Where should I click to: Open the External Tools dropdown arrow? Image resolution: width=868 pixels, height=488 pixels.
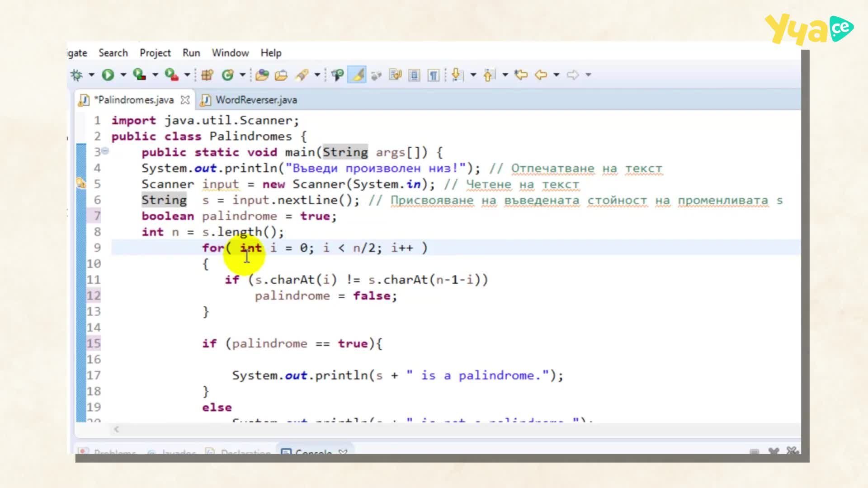tap(187, 75)
